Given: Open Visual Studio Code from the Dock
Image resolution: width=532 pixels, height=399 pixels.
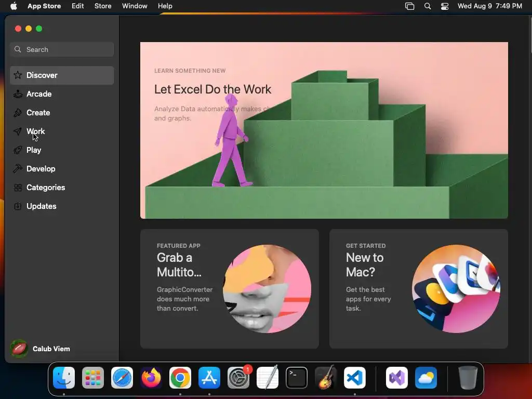Looking at the screenshot, I should (355, 378).
